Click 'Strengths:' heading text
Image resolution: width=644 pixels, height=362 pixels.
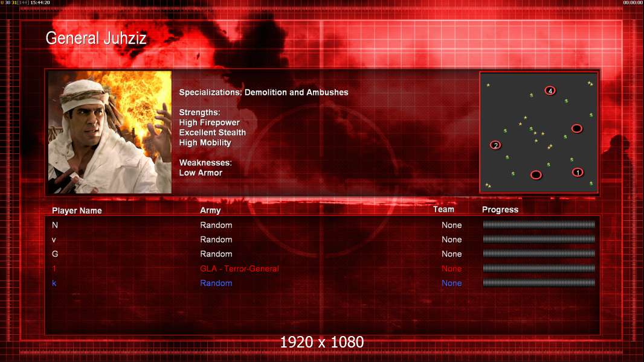[199, 112]
